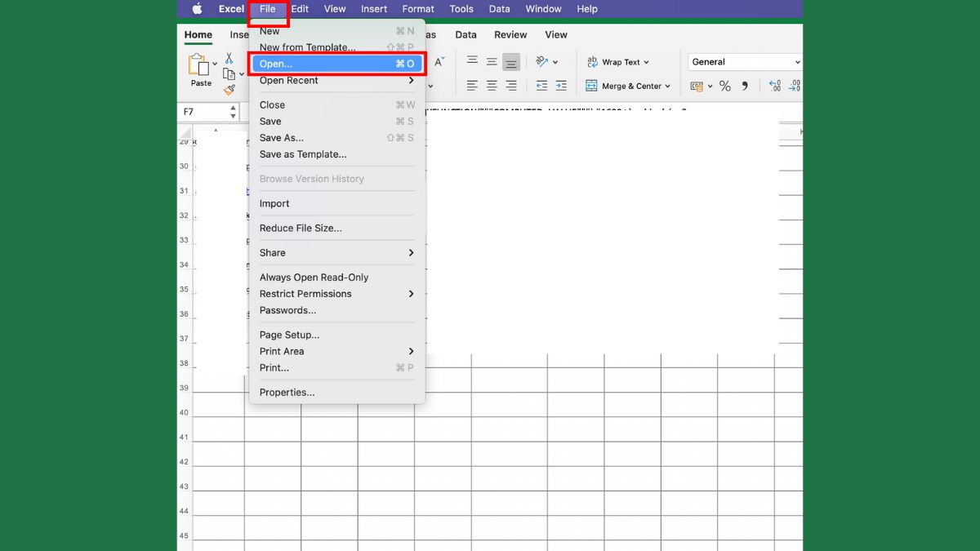Viewport: 980px width, 551px height.
Task: Click the Copy icon
Action: pos(229,74)
